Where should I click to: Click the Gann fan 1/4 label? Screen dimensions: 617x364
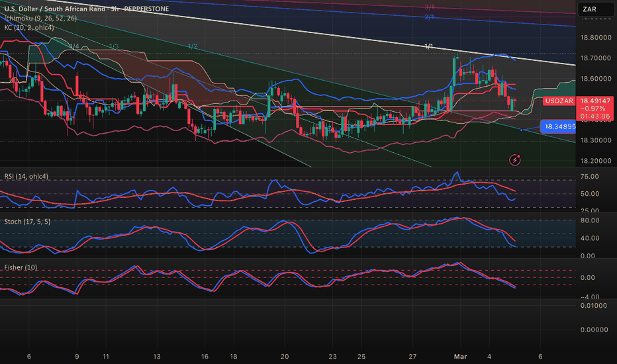[x=74, y=46]
